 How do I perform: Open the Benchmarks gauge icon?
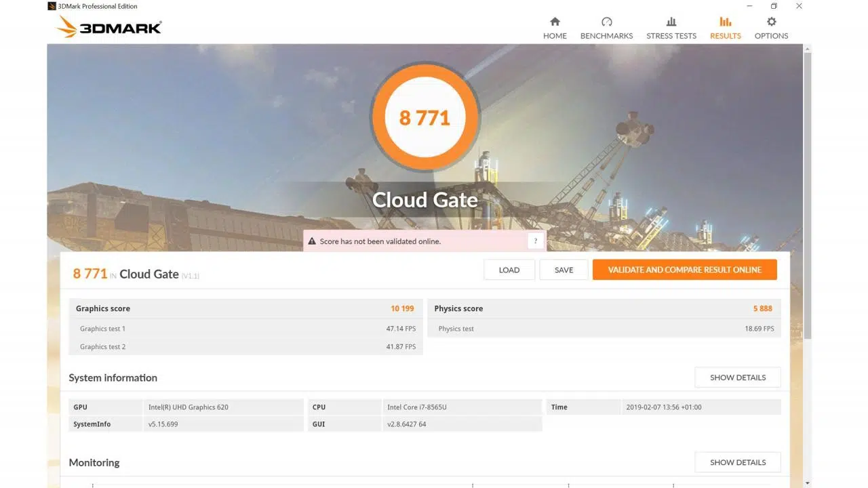tap(606, 22)
